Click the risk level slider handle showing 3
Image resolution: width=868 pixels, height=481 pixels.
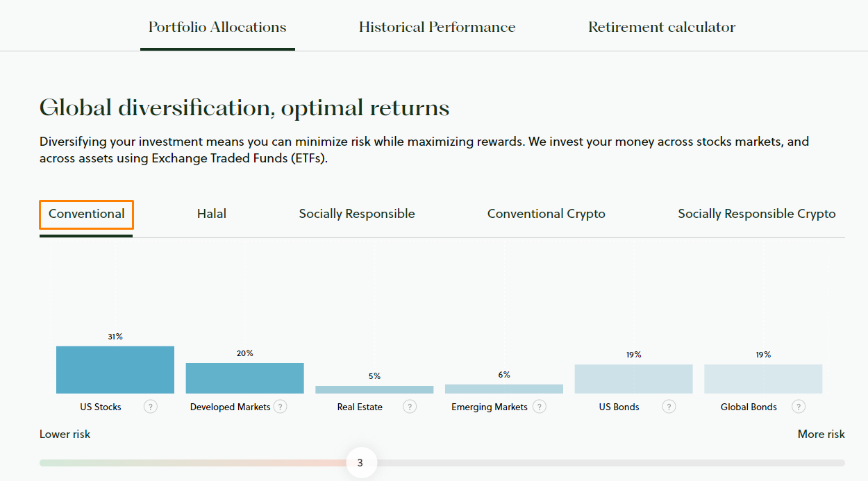[x=361, y=462]
